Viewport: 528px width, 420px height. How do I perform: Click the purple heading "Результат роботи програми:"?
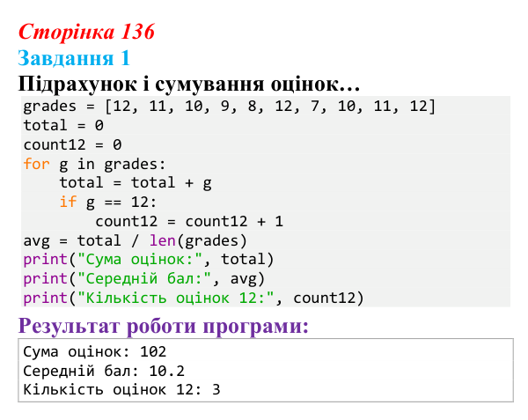pos(164,326)
